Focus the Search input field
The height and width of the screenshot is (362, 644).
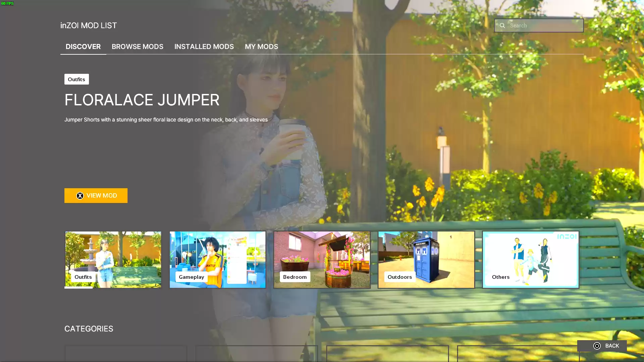point(544,25)
